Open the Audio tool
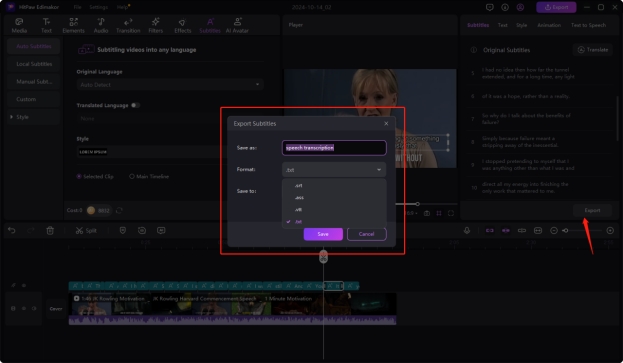This screenshot has width=623, height=363. (101, 25)
